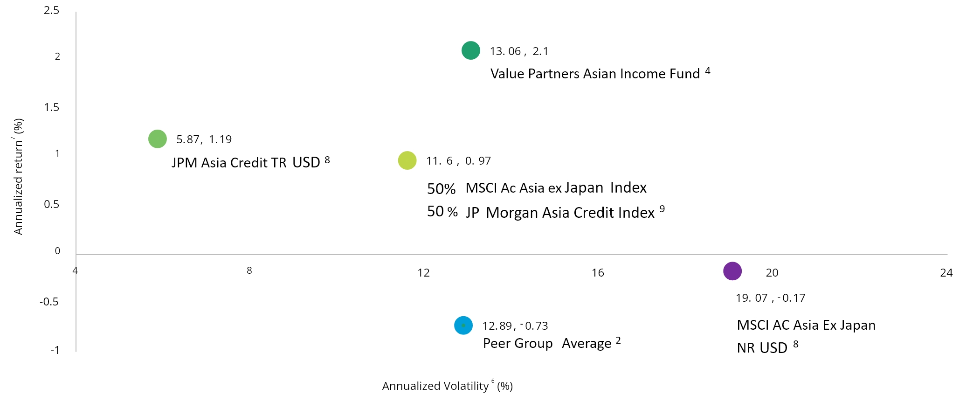The height and width of the screenshot is (402, 980).
Task: Click the 50% MSCI Ac Asia ex Japan Index text
Action: point(537,188)
